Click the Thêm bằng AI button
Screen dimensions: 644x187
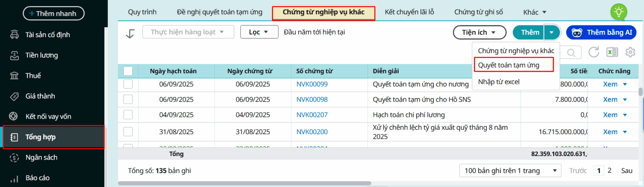601,32
